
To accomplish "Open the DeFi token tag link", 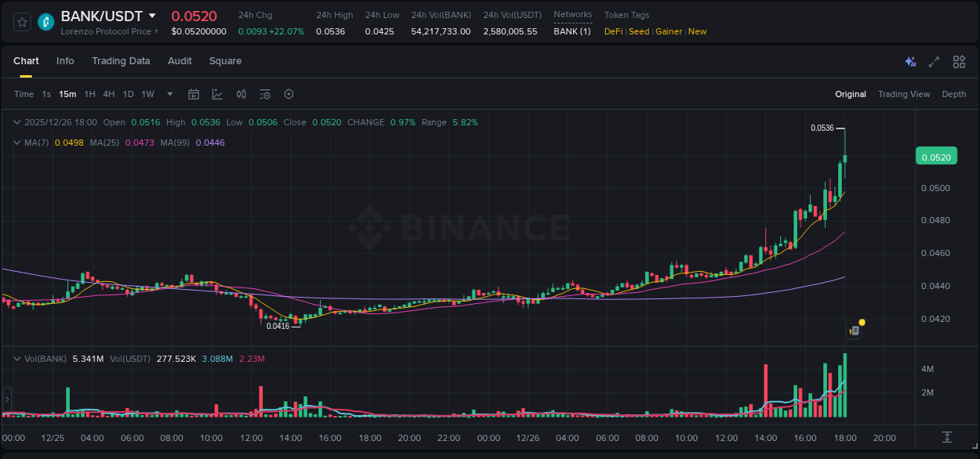I will pyautogui.click(x=612, y=31).
